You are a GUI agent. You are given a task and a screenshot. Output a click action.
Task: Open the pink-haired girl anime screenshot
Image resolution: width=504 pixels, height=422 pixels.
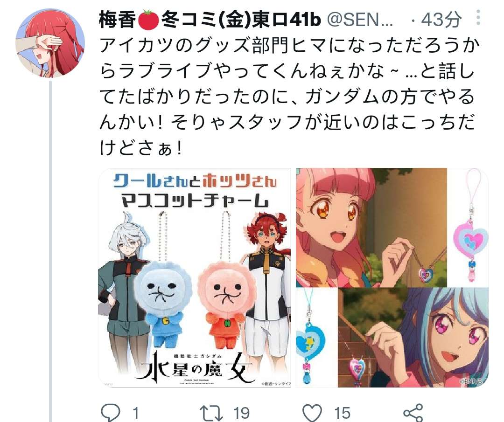371,228
